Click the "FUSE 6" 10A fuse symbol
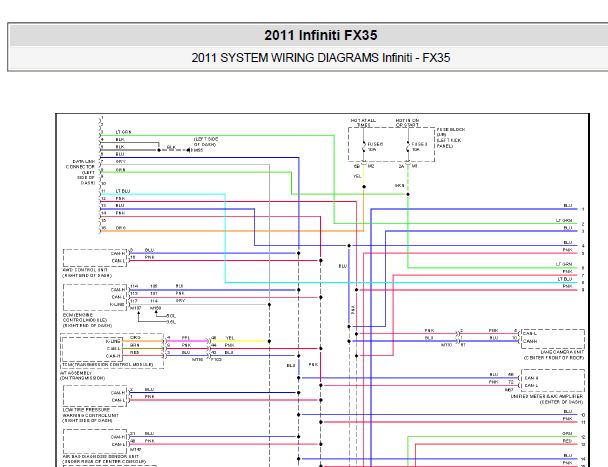608x467 pixels. [x=364, y=147]
